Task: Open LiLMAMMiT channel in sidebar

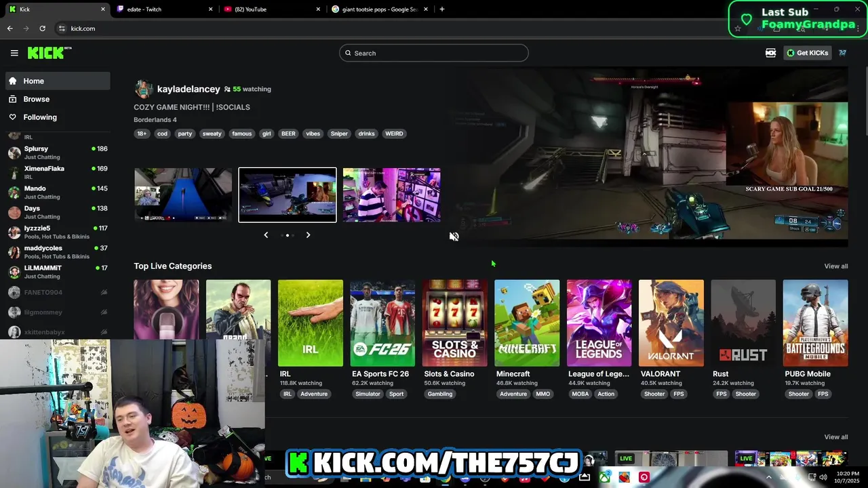Action: click(x=58, y=272)
